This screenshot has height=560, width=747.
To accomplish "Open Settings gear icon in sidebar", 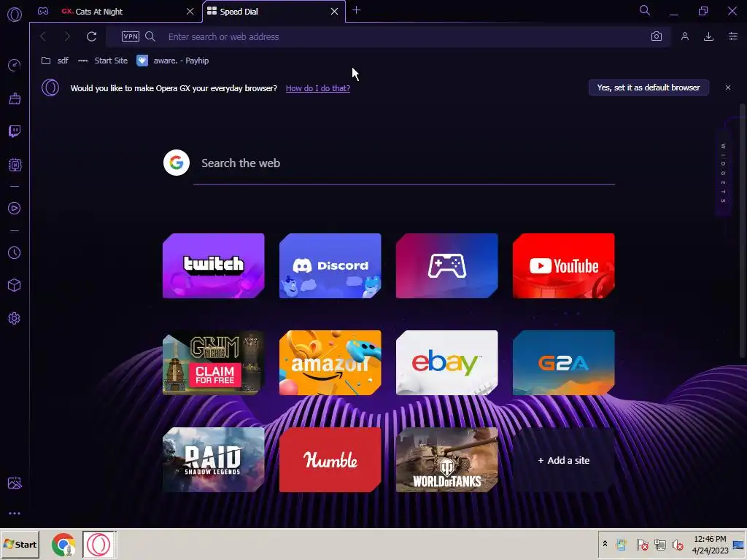I will (x=15, y=318).
